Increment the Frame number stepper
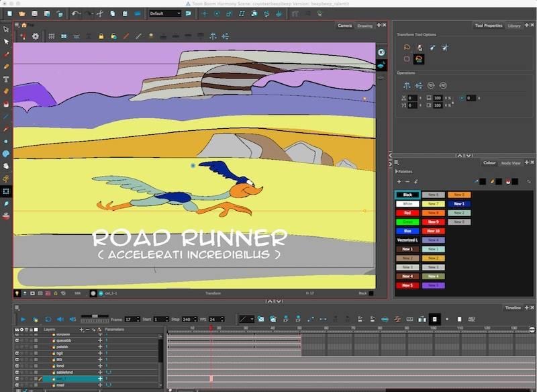The image size is (537, 392). point(138,317)
